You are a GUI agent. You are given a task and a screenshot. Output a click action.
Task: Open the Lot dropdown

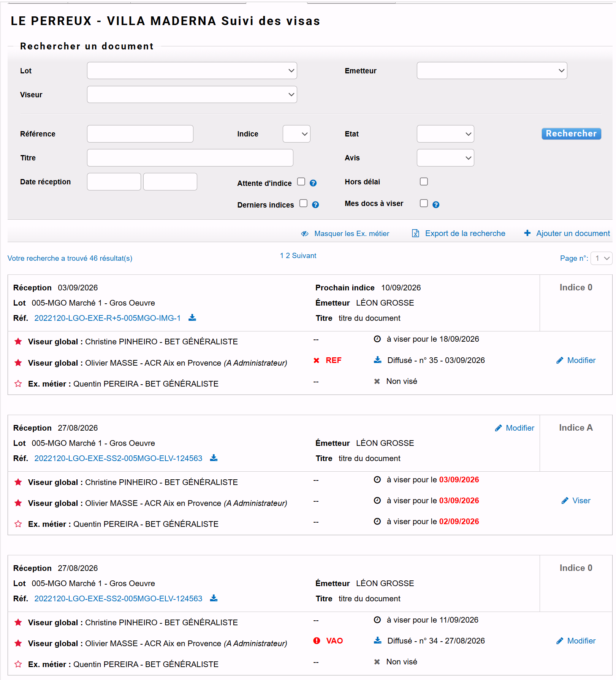tap(192, 71)
